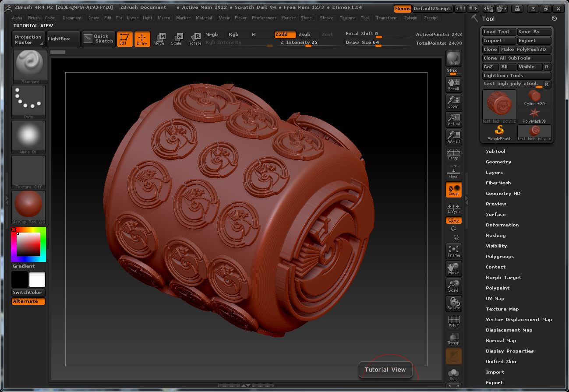The width and height of the screenshot is (569, 392).
Task: Select the Zoom icon on the right shelf
Action: tap(453, 102)
